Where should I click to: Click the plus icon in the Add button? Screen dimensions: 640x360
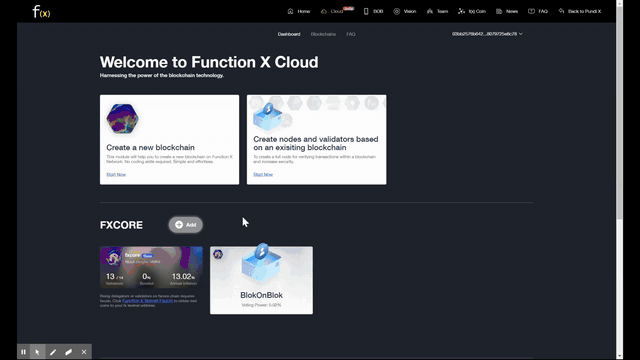(179, 224)
